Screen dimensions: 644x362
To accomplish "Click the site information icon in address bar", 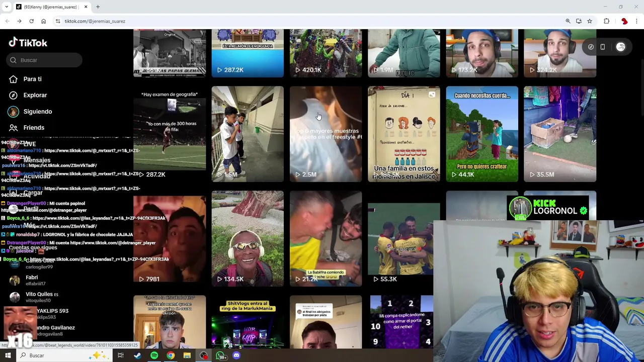I will (x=58, y=21).
